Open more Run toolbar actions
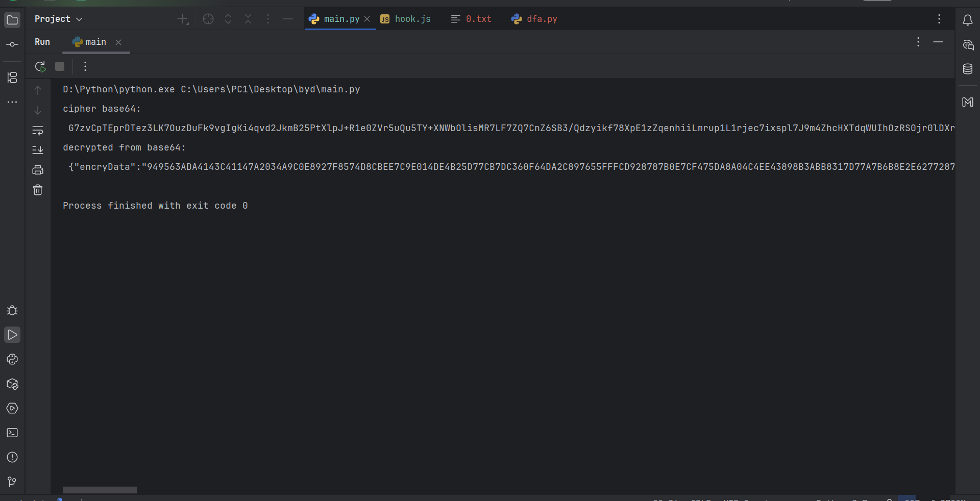This screenshot has width=980, height=501. pos(85,66)
